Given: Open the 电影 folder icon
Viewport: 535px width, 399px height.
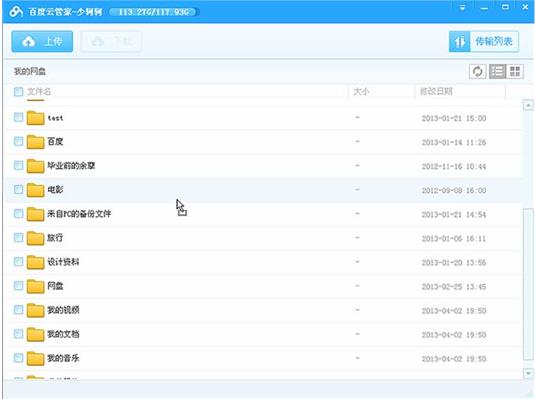Looking at the screenshot, I should tap(35, 190).
